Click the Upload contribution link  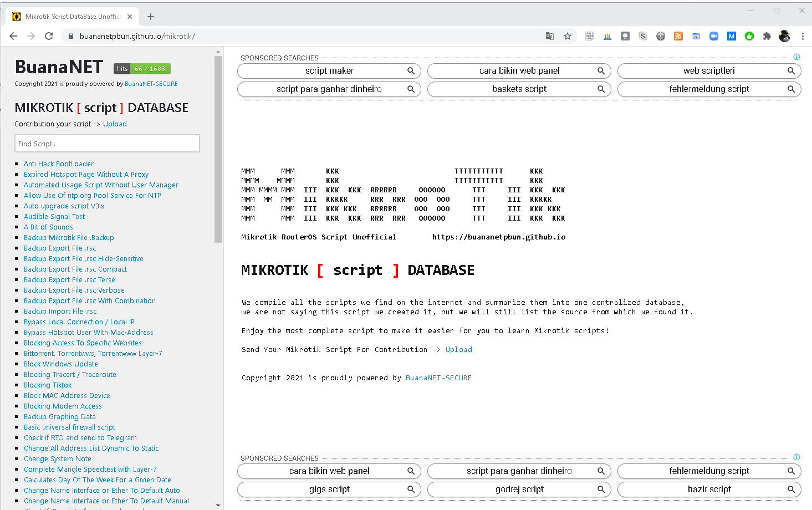click(115, 124)
